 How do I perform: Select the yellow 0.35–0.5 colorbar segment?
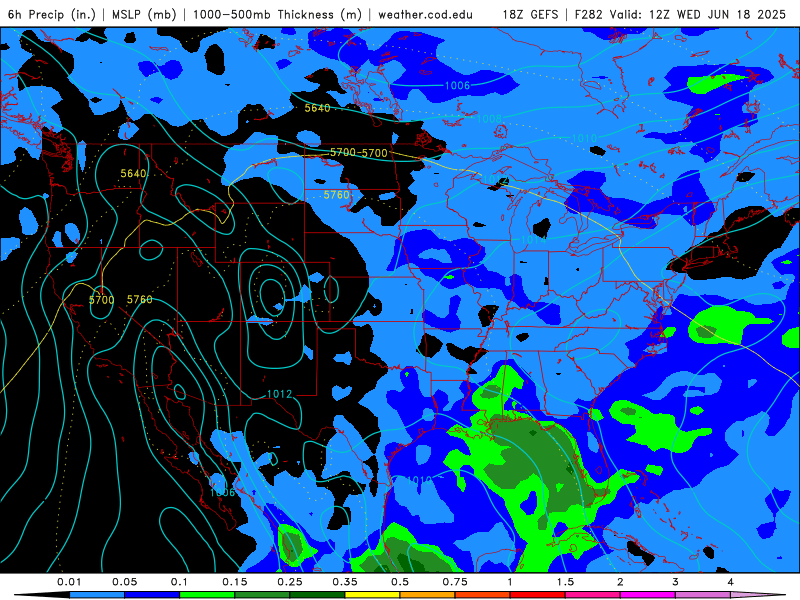[372, 595]
